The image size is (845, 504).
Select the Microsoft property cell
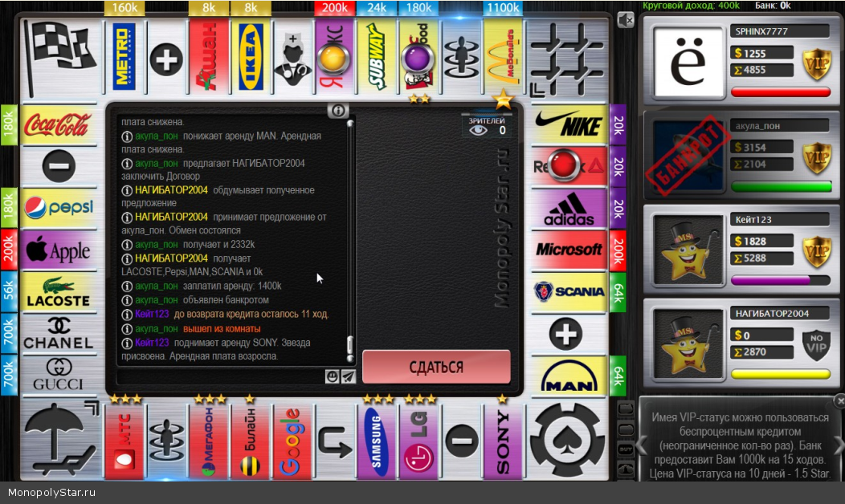[x=569, y=250]
